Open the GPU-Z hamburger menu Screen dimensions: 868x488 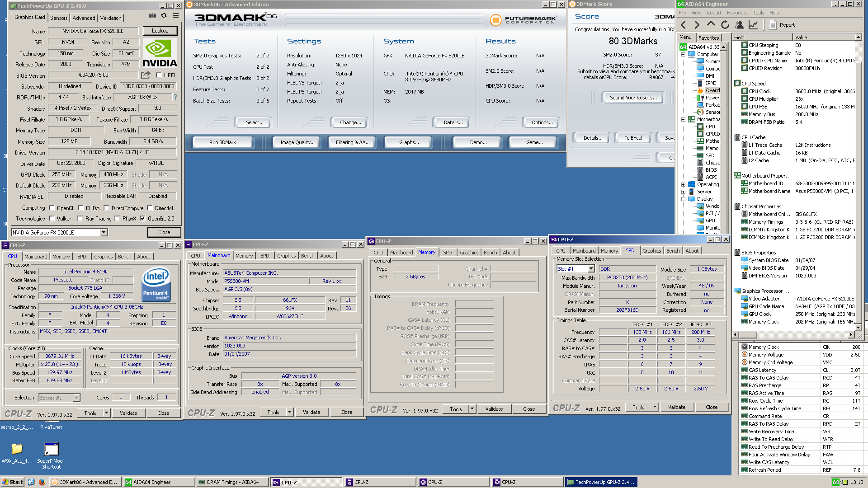[175, 16]
